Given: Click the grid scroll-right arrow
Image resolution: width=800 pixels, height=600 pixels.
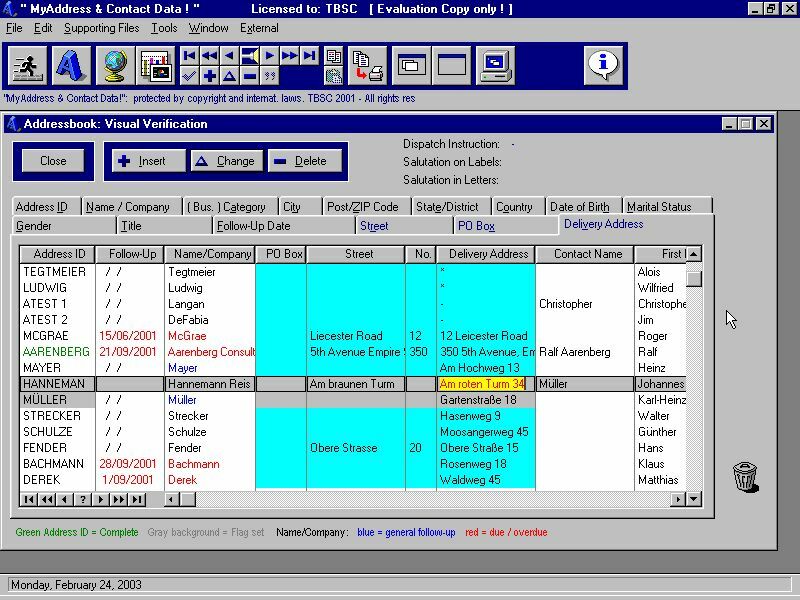Looking at the screenshot, I should coord(678,499).
